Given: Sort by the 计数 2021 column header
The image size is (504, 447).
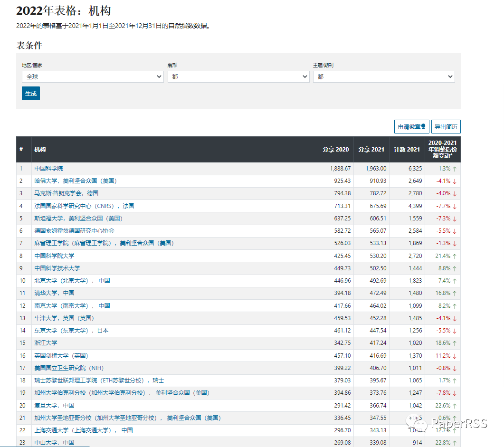Looking at the screenshot, I should 407,150.
